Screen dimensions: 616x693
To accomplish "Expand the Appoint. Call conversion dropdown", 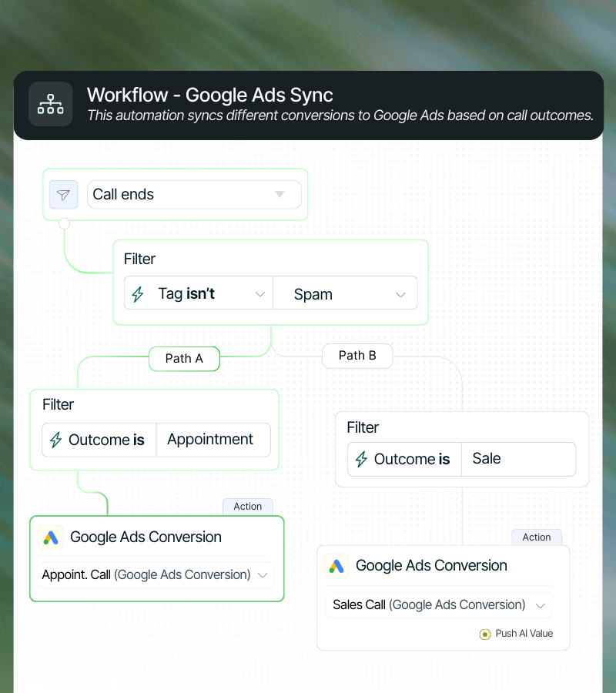I will (x=262, y=574).
